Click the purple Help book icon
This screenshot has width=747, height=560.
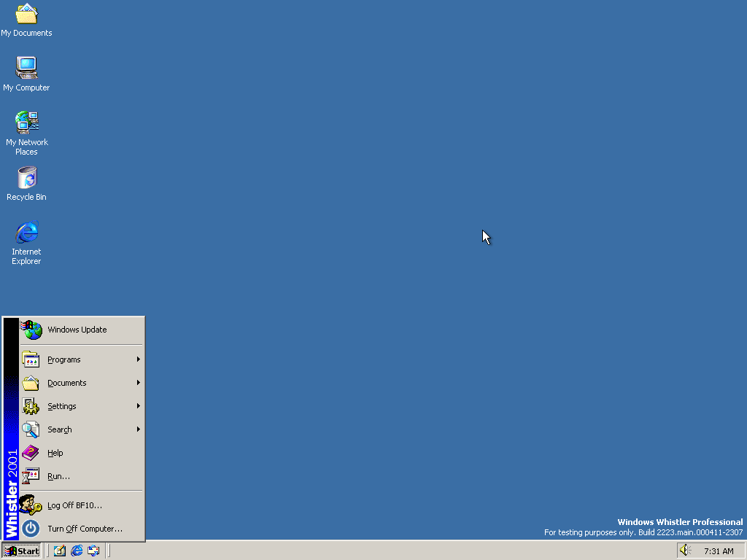pyautogui.click(x=31, y=453)
